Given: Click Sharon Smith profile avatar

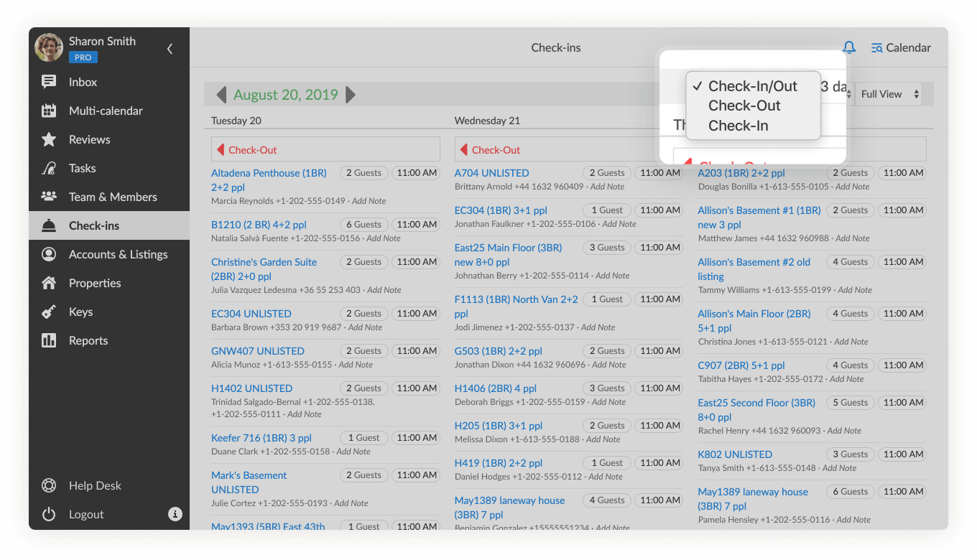Looking at the screenshot, I should (49, 47).
